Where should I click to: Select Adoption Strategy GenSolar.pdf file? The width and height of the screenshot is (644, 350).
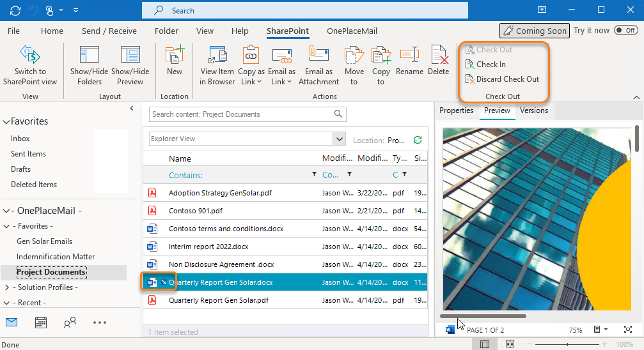285,193
